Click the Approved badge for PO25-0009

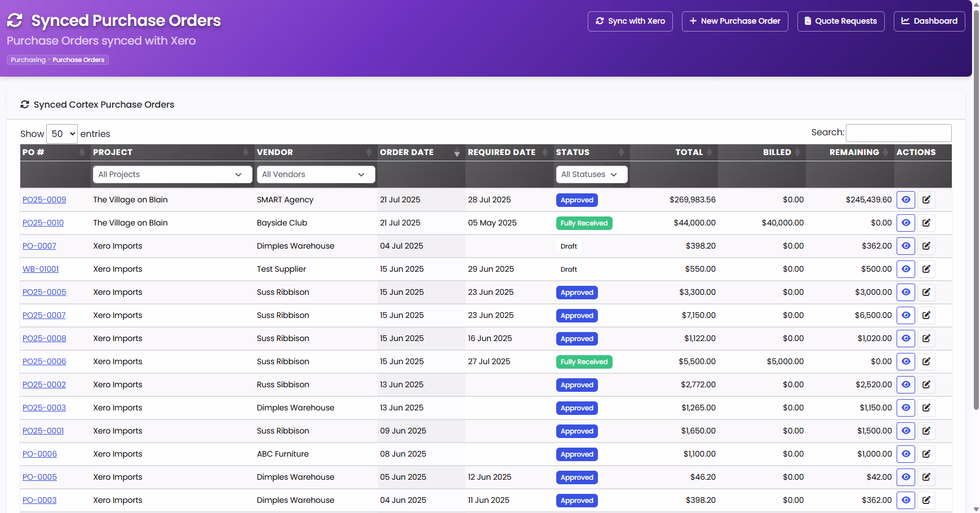pyautogui.click(x=577, y=200)
